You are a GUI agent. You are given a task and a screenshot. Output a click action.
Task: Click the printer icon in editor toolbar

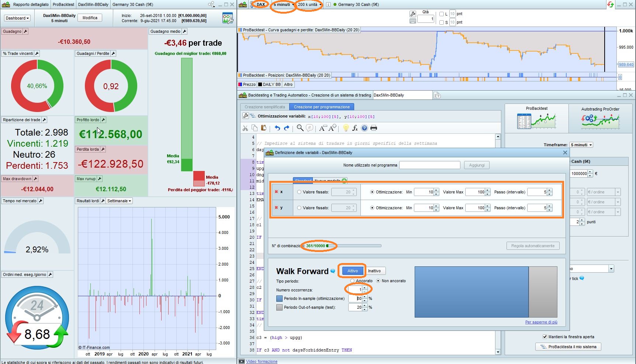tap(374, 128)
